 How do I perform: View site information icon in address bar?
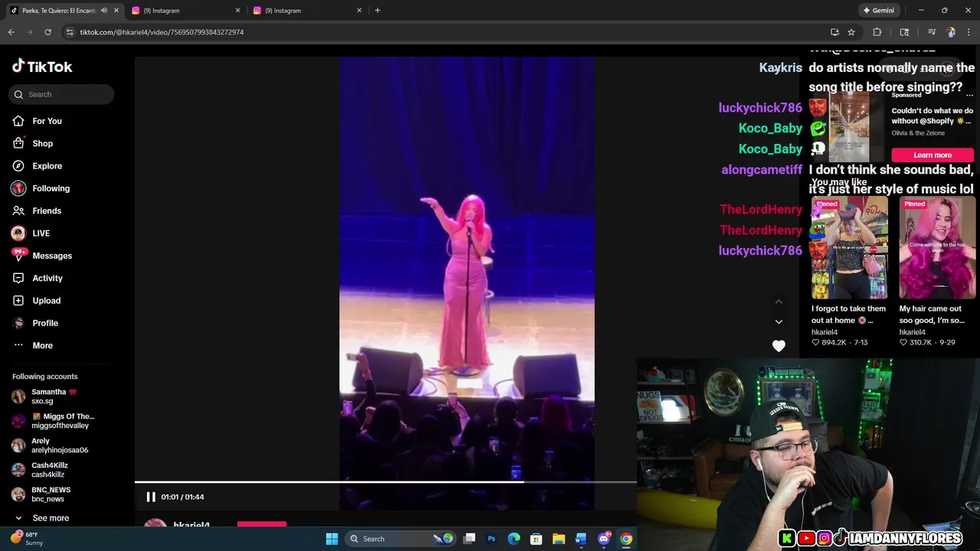point(70,32)
